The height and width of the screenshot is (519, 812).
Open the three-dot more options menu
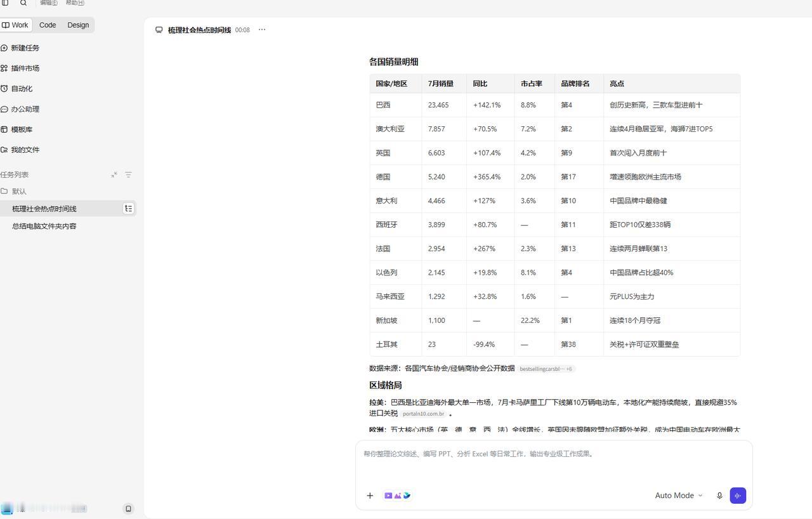point(262,30)
